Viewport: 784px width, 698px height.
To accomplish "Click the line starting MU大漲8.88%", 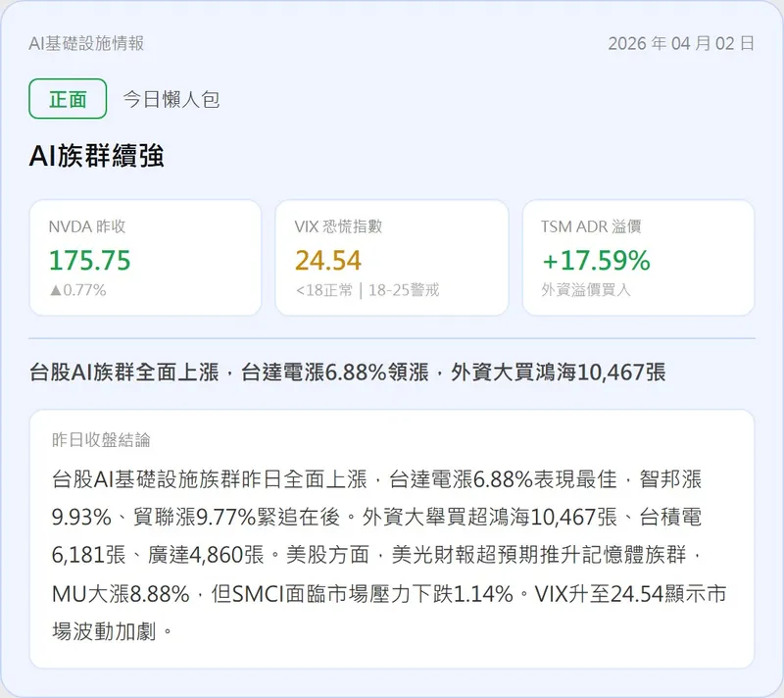I will point(389,593).
